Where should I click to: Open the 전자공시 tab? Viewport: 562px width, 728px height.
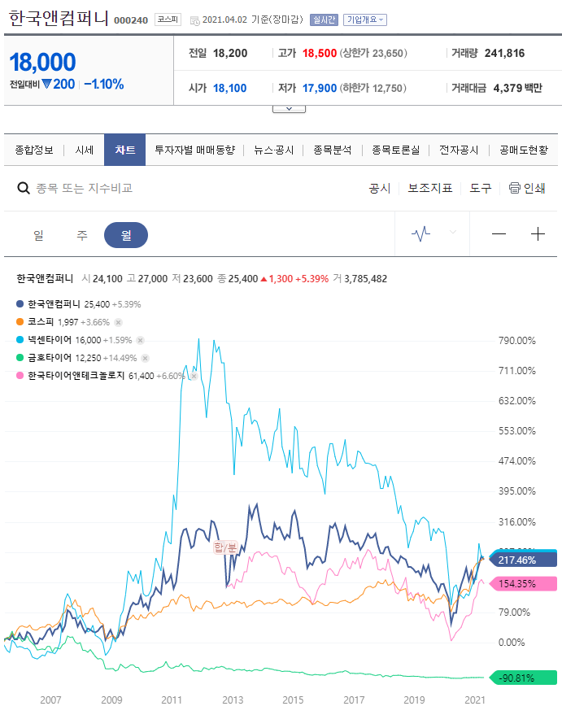(x=459, y=150)
